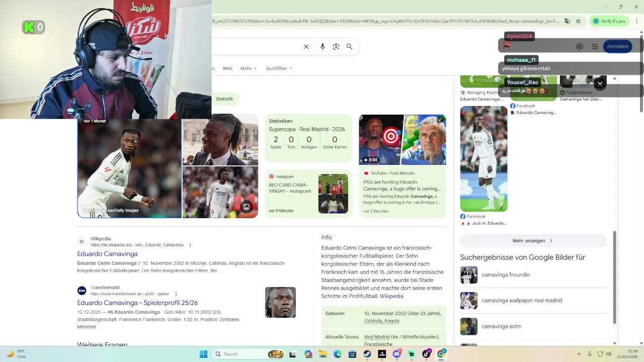Open Chrome's three-dot menu
This screenshot has height=362, width=644.
[637, 21]
